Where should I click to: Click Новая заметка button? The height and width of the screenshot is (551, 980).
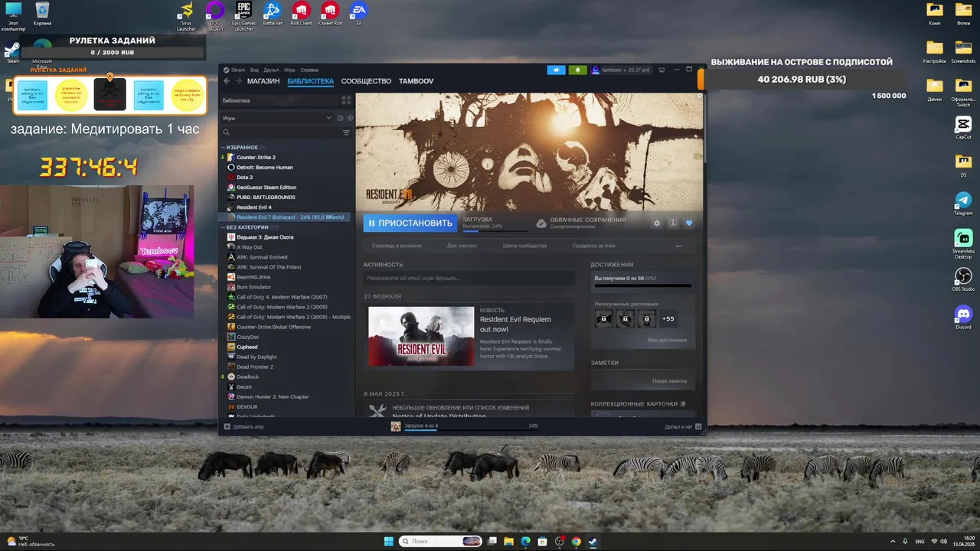click(x=669, y=380)
